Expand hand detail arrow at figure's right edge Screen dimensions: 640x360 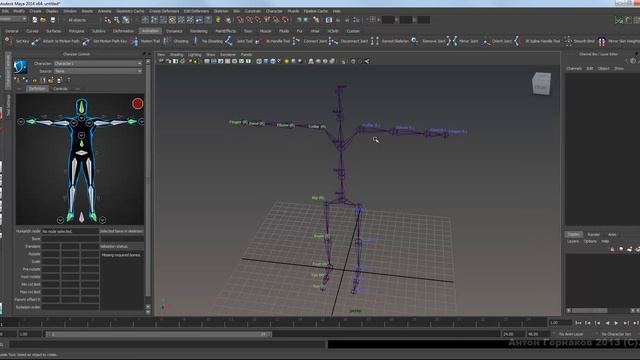(141, 121)
